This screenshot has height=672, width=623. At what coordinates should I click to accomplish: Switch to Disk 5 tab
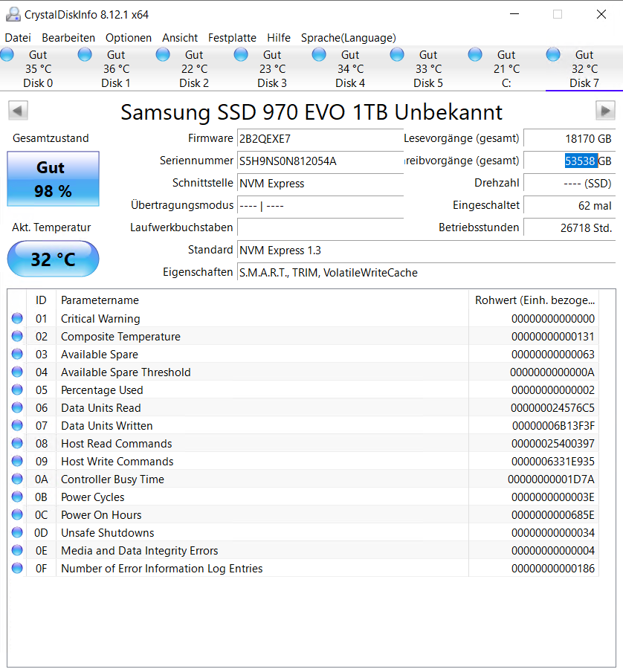pyautogui.click(x=427, y=68)
